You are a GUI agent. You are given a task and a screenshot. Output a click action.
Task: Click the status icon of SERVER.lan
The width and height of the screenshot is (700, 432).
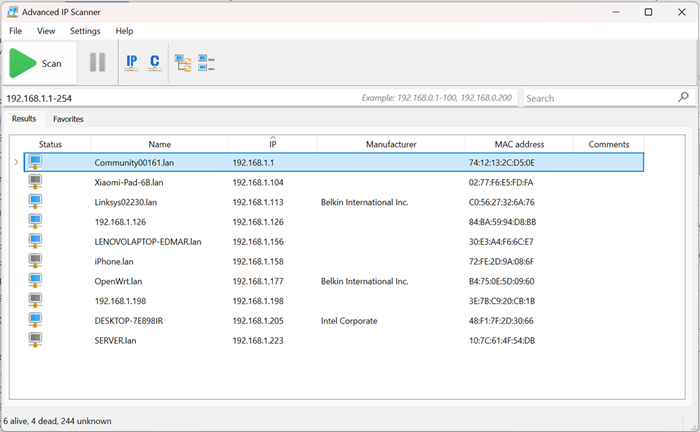tap(35, 340)
